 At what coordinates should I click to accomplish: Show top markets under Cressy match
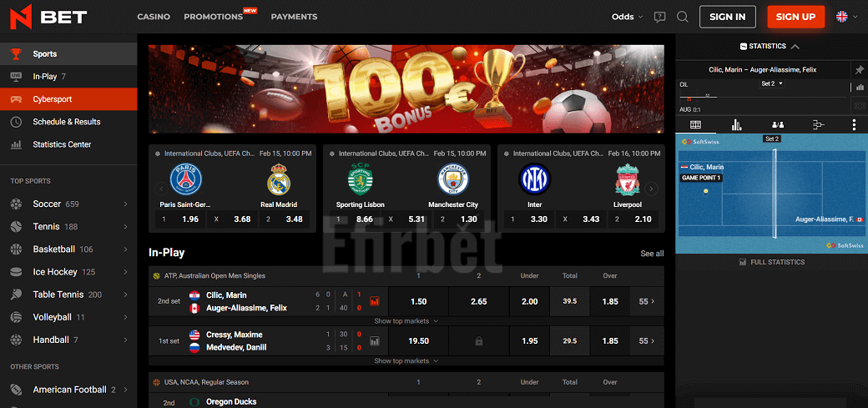click(406, 361)
